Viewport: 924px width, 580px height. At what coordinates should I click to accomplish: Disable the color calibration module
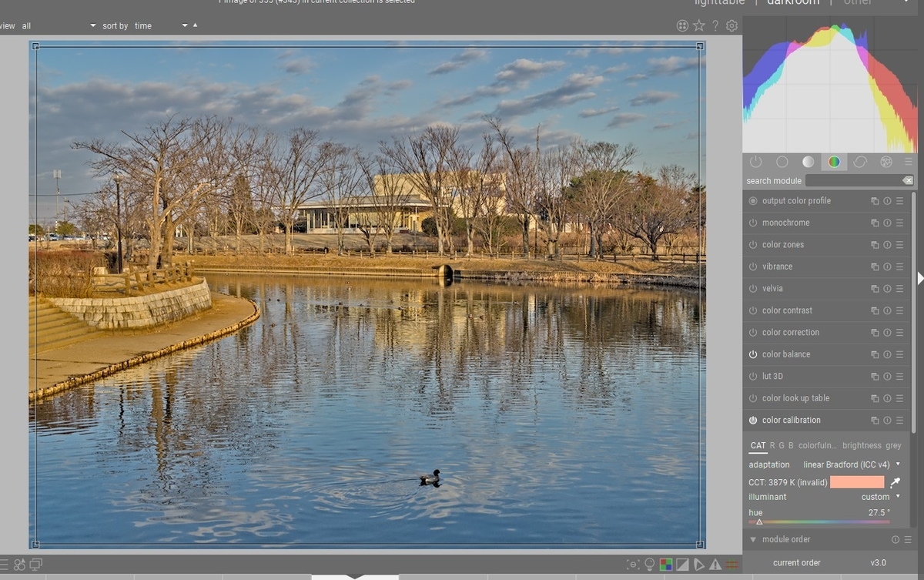(x=753, y=421)
